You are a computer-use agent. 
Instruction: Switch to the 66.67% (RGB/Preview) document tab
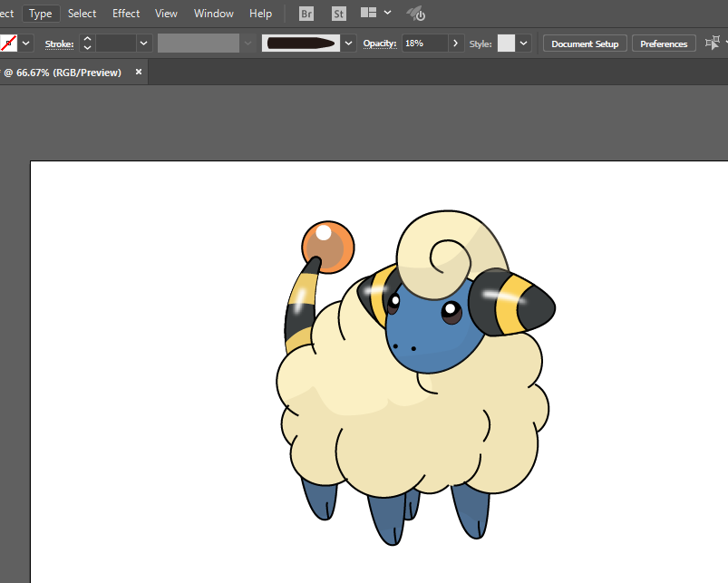pos(62,73)
